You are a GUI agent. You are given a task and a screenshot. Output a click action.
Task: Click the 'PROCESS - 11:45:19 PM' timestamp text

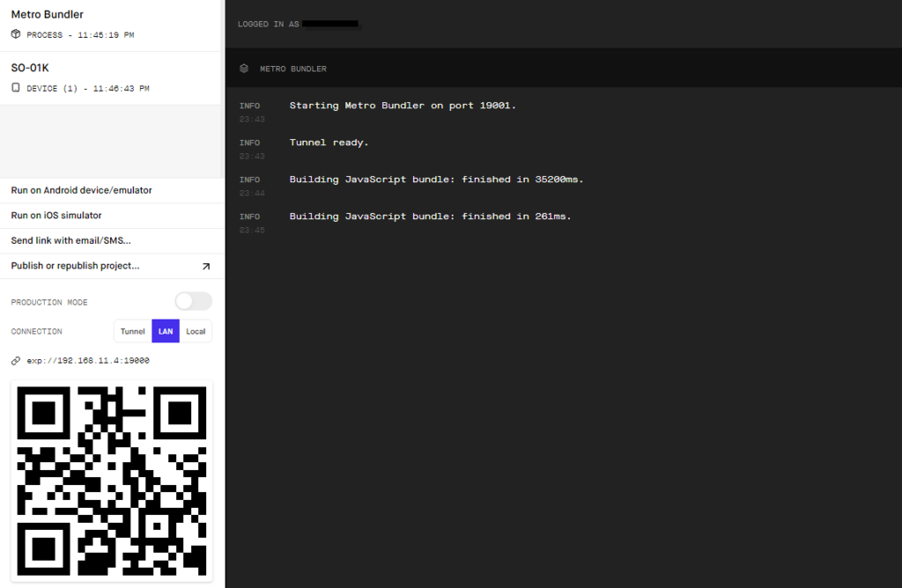pyautogui.click(x=80, y=35)
